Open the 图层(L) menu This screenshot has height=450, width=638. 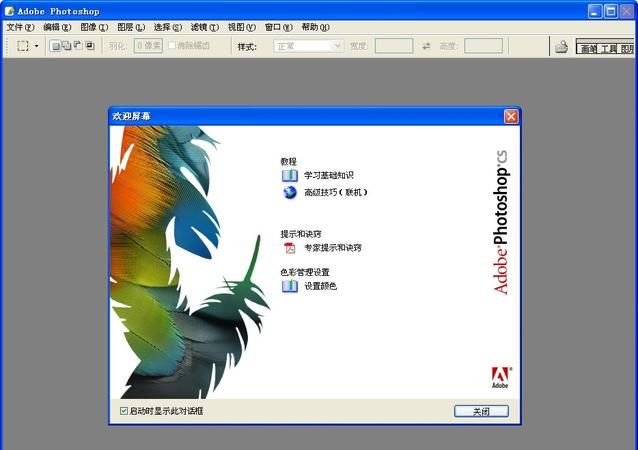click(131, 27)
